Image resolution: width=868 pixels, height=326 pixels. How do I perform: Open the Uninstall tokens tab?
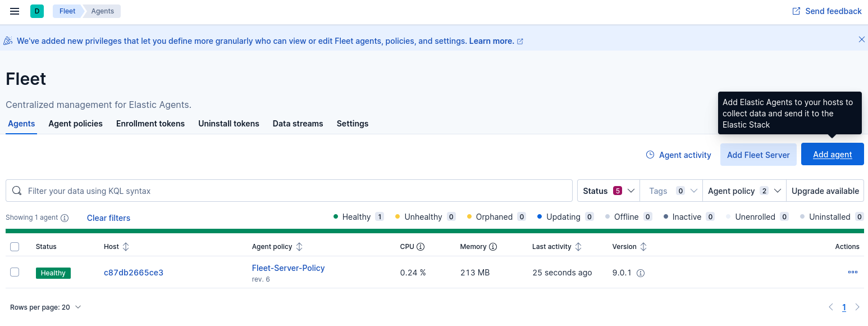coord(229,124)
